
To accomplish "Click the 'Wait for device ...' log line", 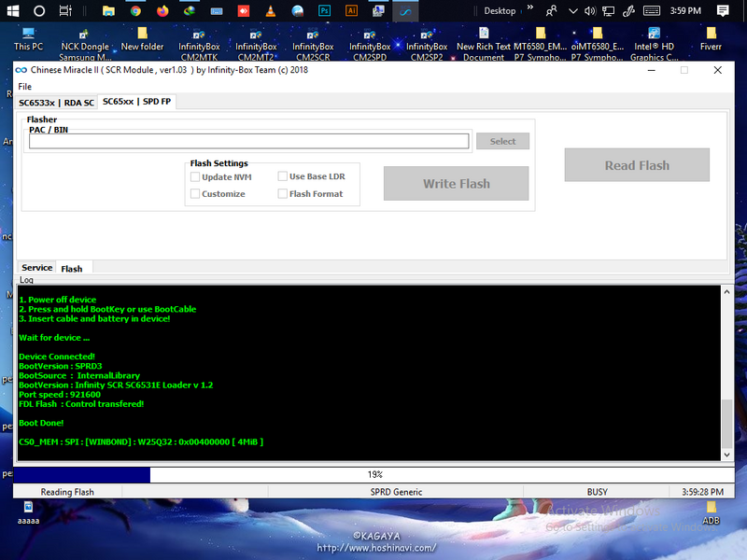I will 54,338.
